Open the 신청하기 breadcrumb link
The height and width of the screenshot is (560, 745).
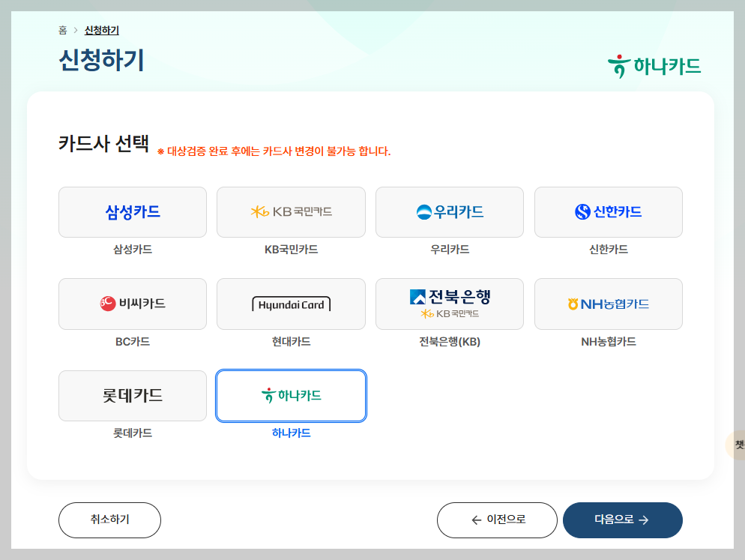[103, 30]
